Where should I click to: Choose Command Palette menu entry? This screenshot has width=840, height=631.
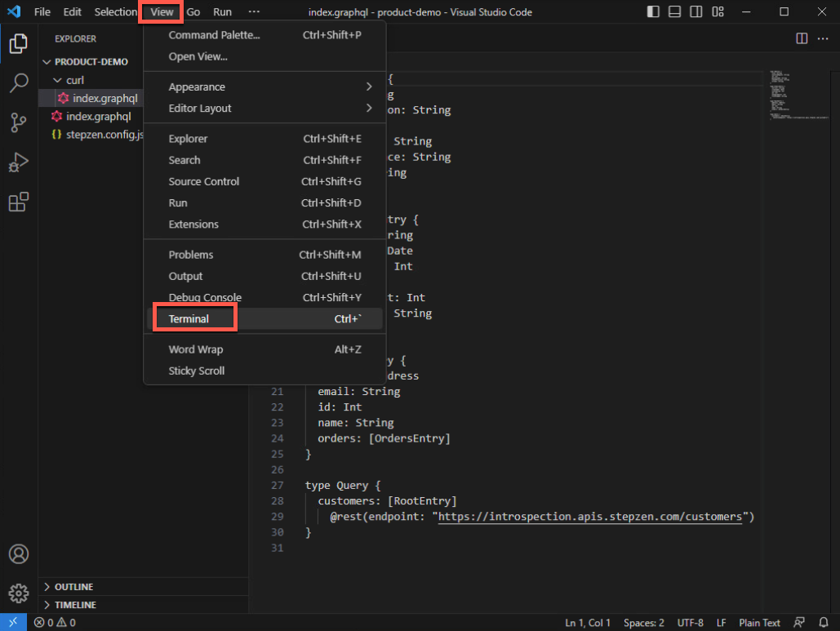pyautogui.click(x=214, y=35)
